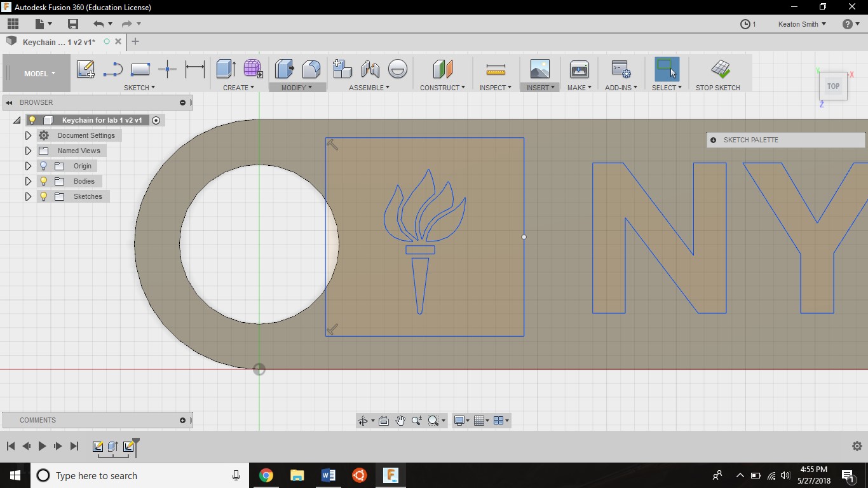
Task: Expand the COMMENTS panel
Action: tap(183, 420)
